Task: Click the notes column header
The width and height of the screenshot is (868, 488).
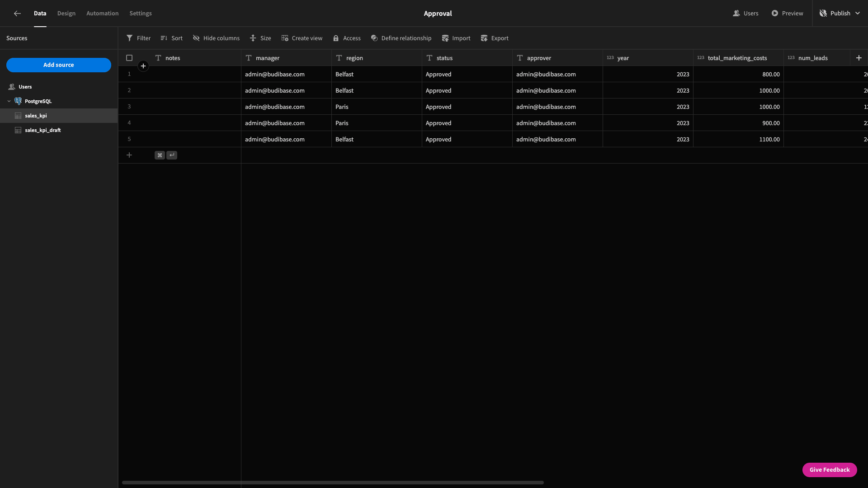Action: coord(196,58)
